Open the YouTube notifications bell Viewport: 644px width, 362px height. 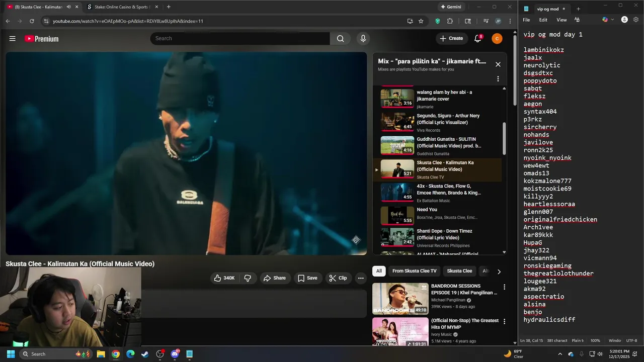pos(478,39)
